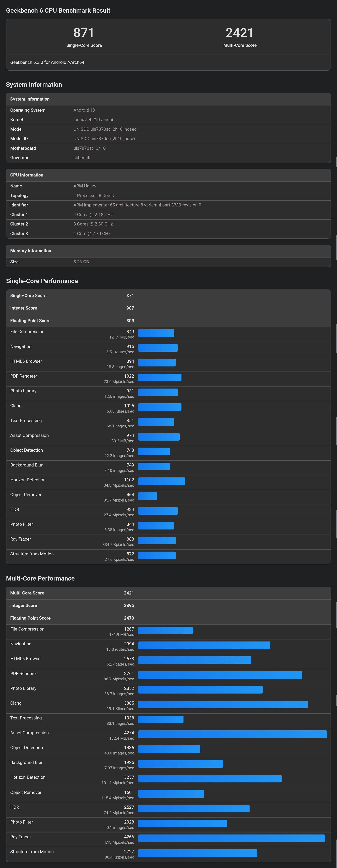Click the single-core File Compression progress bar

[156, 333]
